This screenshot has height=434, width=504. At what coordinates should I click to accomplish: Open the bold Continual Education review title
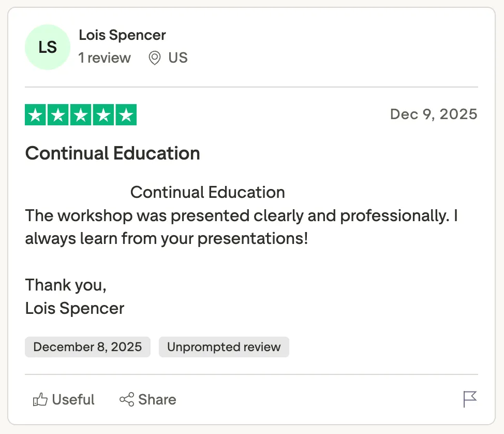tap(112, 153)
